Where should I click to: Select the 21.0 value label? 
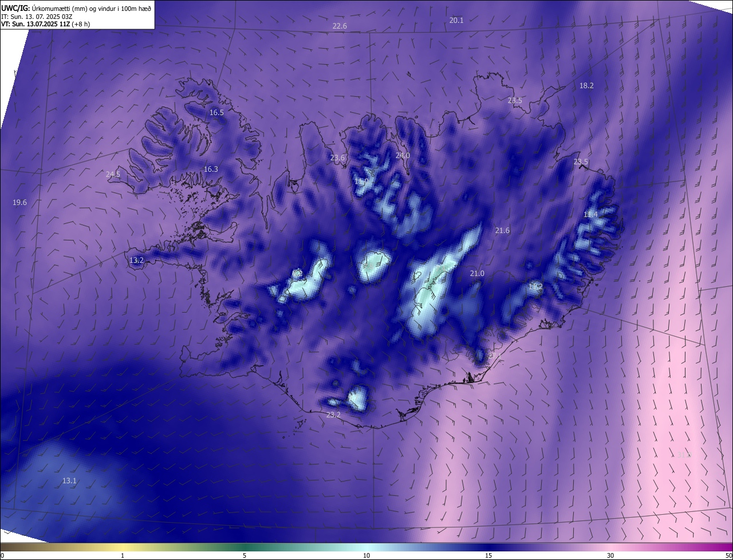pyautogui.click(x=477, y=274)
